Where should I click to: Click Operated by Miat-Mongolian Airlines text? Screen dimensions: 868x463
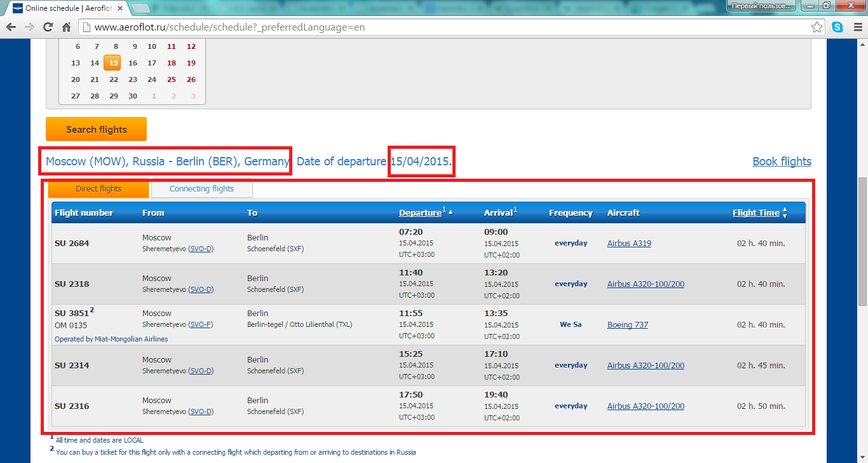tap(111, 339)
